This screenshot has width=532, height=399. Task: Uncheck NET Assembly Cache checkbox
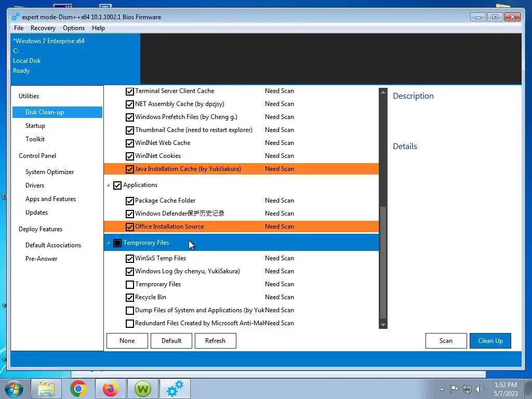point(129,104)
